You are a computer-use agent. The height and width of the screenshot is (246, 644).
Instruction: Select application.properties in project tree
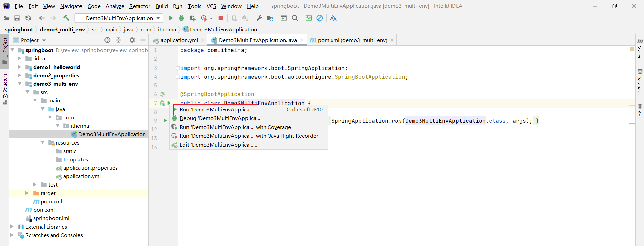(90, 168)
